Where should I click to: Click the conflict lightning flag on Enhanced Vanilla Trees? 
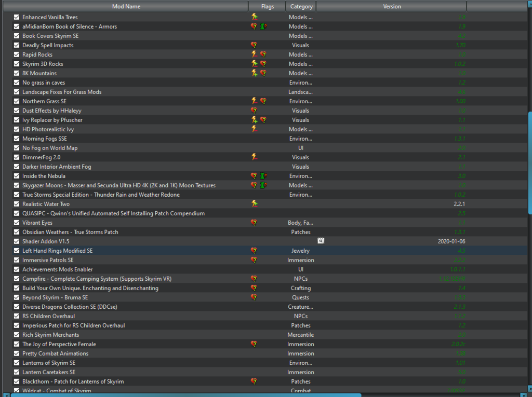click(x=254, y=17)
